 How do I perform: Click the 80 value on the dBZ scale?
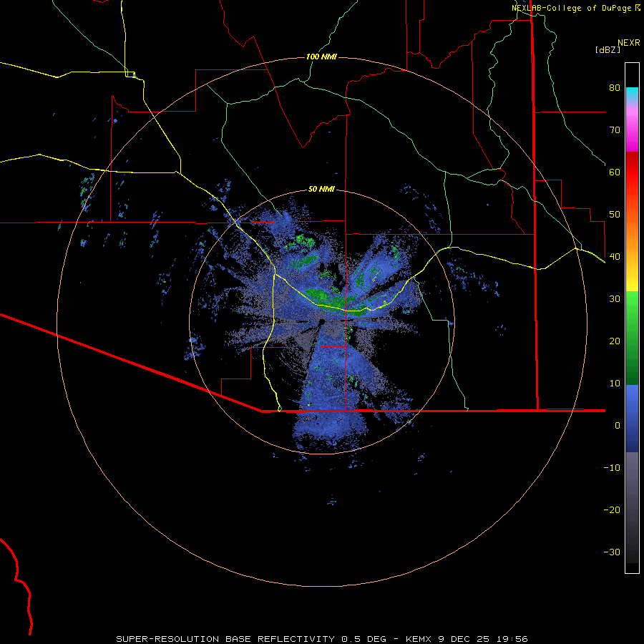tap(615, 88)
